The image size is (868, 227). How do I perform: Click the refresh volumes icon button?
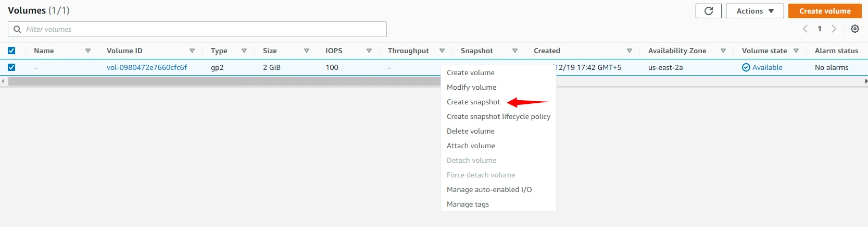[x=708, y=11]
